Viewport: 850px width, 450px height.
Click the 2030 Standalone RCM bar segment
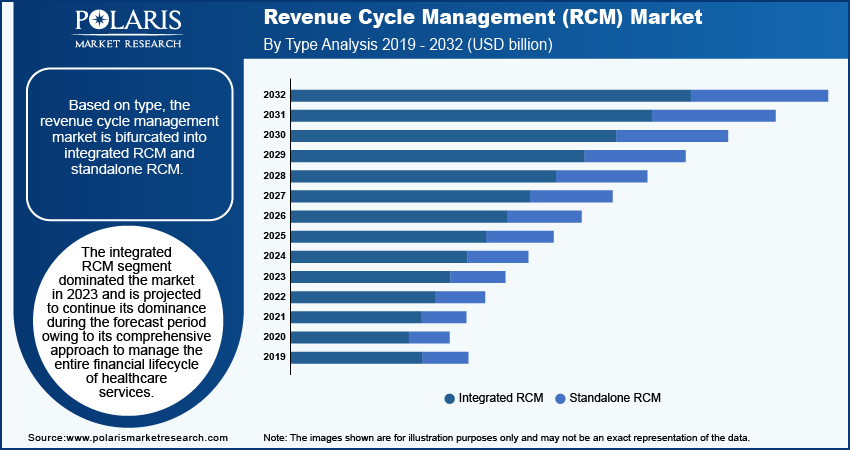[x=672, y=136]
